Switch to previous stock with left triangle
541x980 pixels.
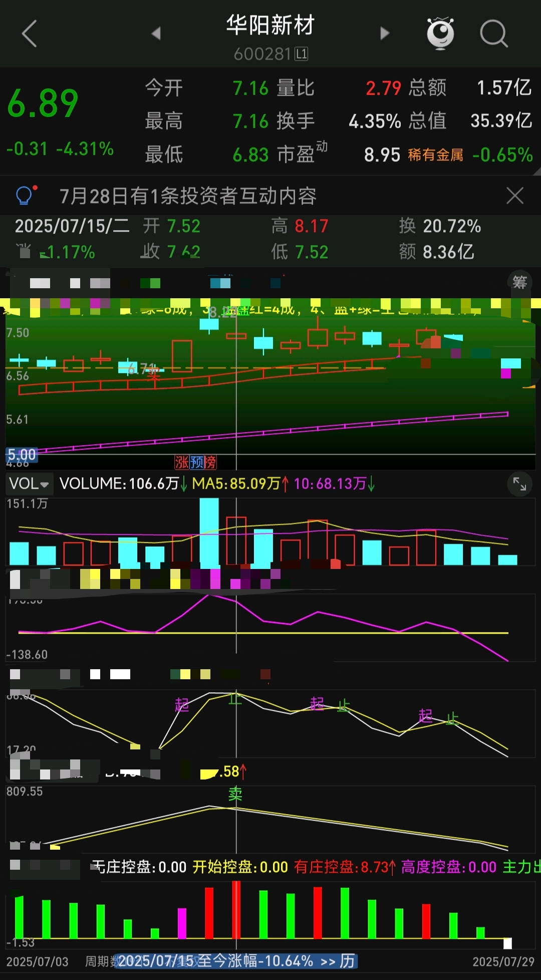[x=156, y=34]
